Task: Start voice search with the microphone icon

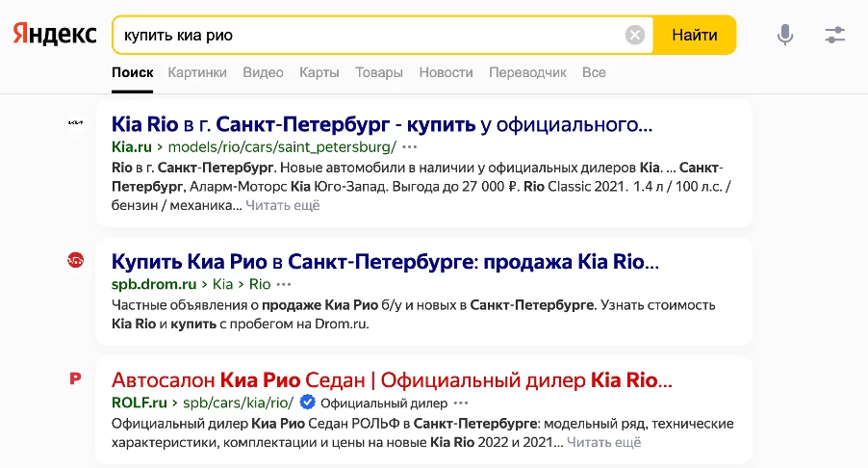Action: [785, 35]
